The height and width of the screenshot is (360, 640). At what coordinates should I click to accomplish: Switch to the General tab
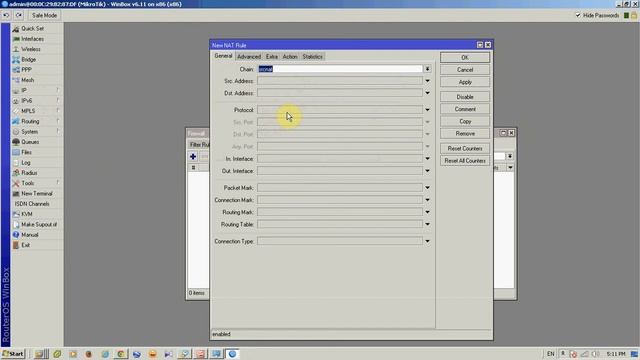tap(223, 56)
